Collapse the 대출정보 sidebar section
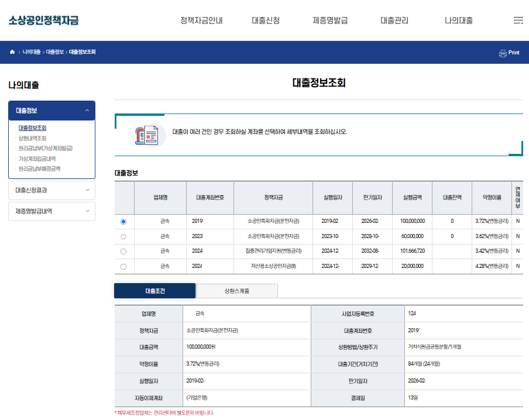The width and height of the screenshot is (529, 420). 51,111
